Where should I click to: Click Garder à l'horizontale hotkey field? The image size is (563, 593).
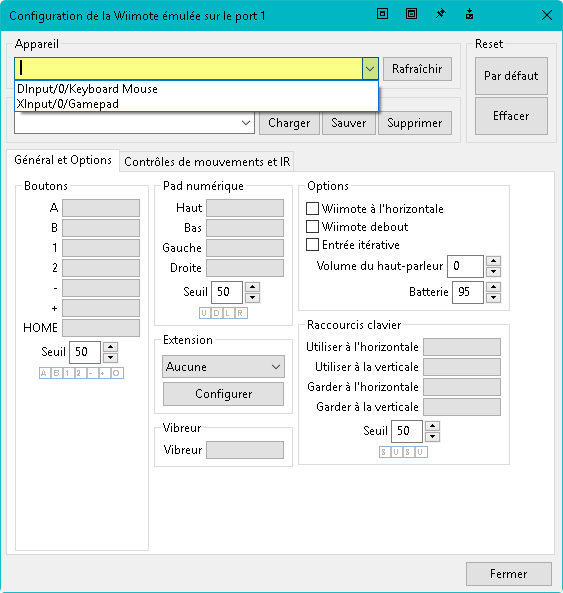tap(462, 387)
